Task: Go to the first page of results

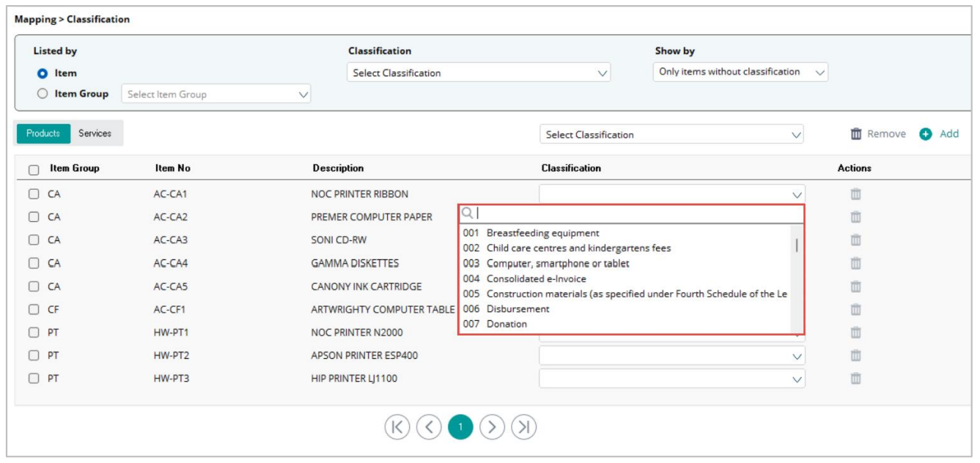Action: [397, 427]
